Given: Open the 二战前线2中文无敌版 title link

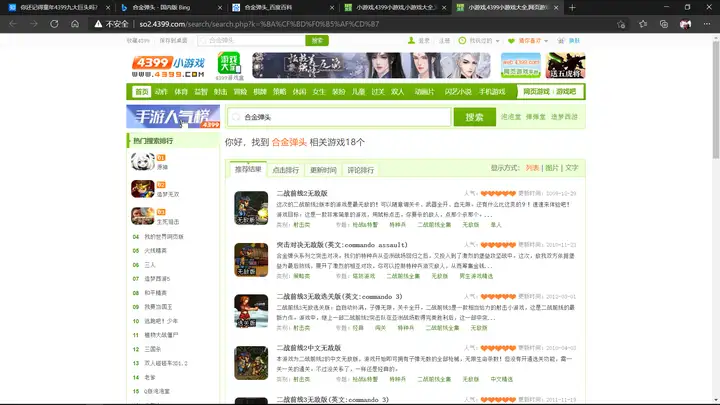Looking at the screenshot, I should click(309, 348).
